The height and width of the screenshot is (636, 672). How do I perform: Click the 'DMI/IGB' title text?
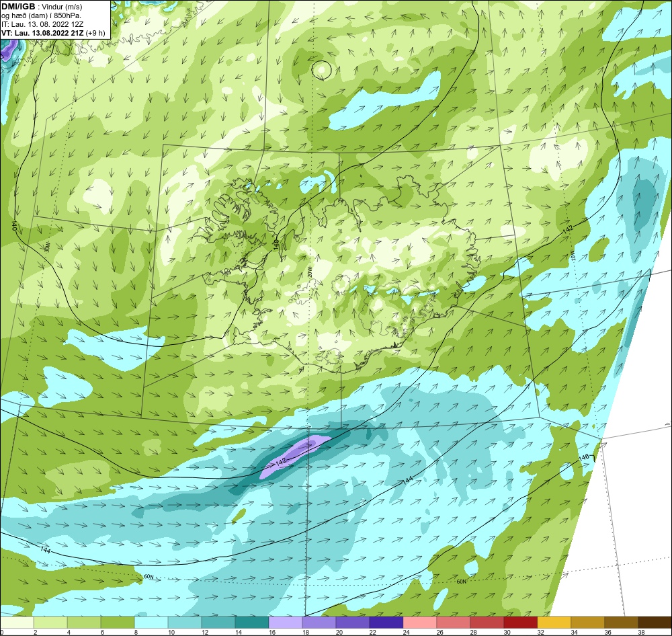18,7
